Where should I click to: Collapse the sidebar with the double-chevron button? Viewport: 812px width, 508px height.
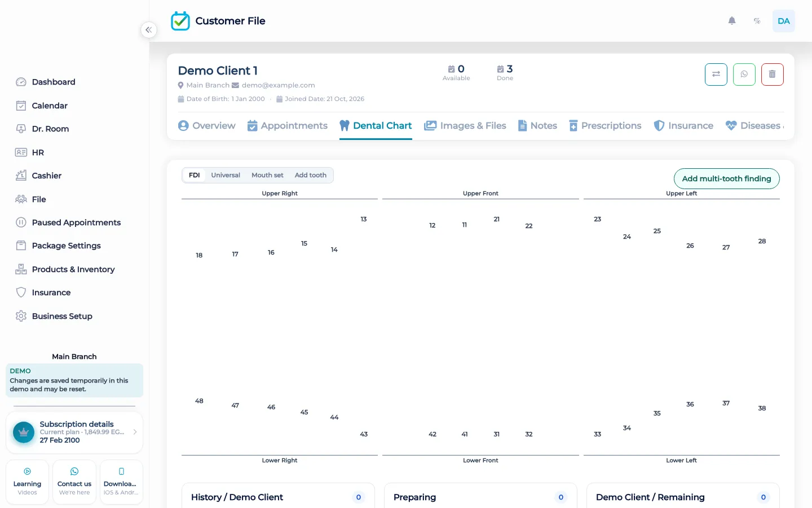[x=148, y=30]
